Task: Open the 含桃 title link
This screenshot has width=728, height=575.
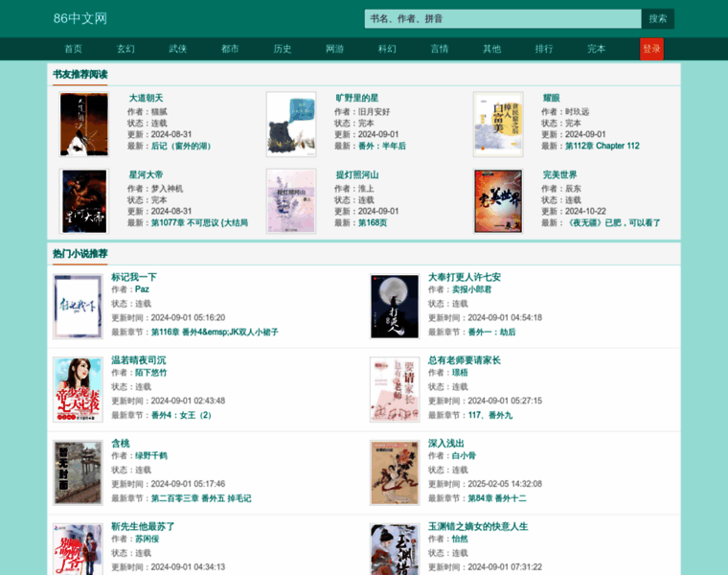Action: (121, 444)
